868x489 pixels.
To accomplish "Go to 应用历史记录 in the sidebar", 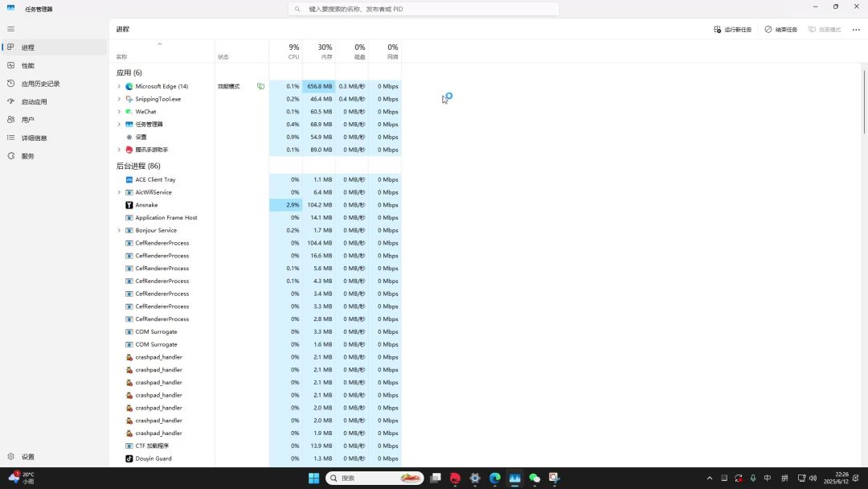I will click(x=40, y=84).
